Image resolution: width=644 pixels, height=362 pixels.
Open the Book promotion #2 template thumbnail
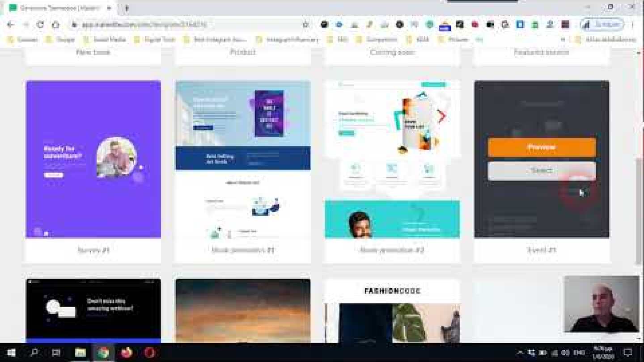point(392,159)
